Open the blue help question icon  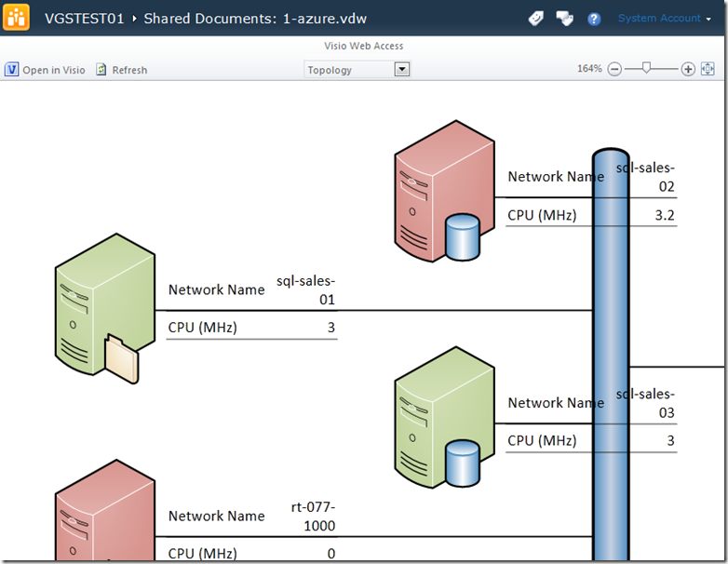pyautogui.click(x=594, y=19)
